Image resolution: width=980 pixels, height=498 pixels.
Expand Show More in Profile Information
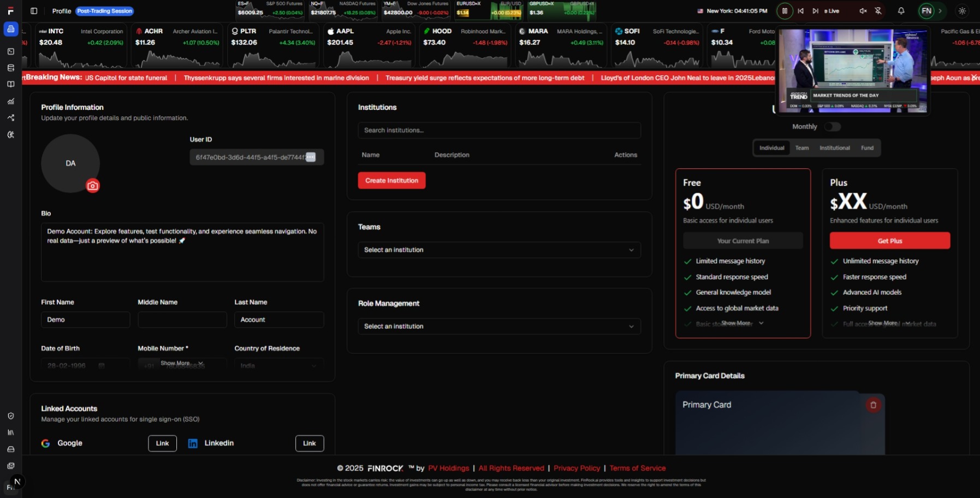(x=182, y=363)
